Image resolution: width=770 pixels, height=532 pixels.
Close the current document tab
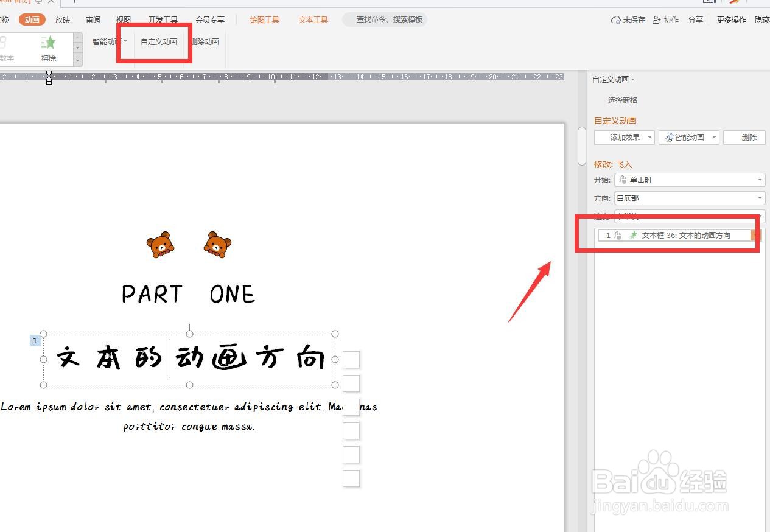pos(51,2)
